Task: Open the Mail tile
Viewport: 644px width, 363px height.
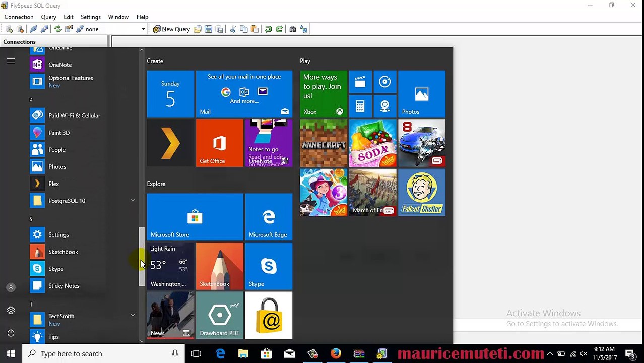Action: tap(244, 94)
